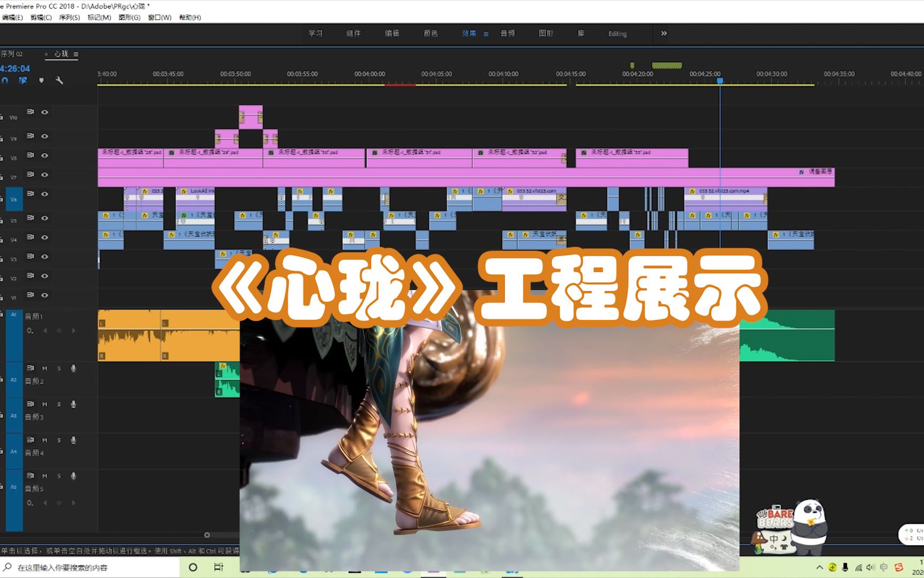Open the 剪辑(C) menu
The width and height of the screenshot is (924, 578).
[41, 17]
